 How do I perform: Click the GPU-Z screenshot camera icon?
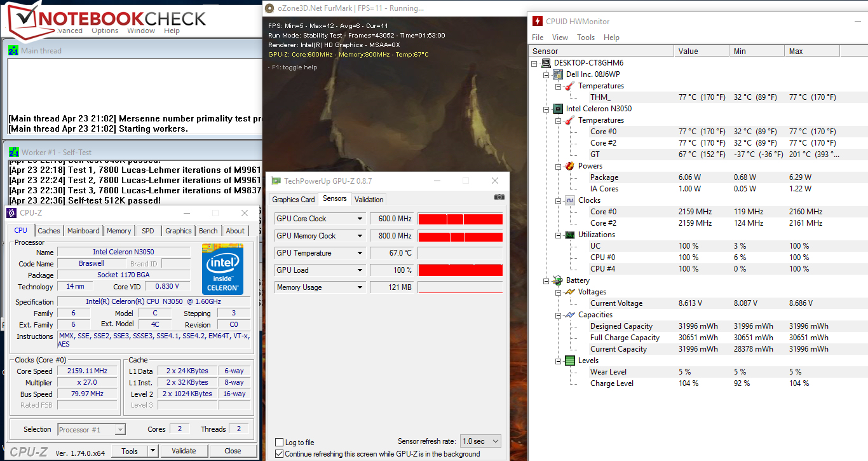click(x=499, y=198)
